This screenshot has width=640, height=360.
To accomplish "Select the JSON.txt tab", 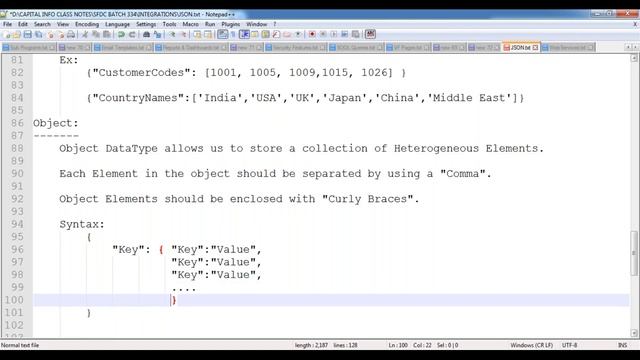I will point(520,47).
